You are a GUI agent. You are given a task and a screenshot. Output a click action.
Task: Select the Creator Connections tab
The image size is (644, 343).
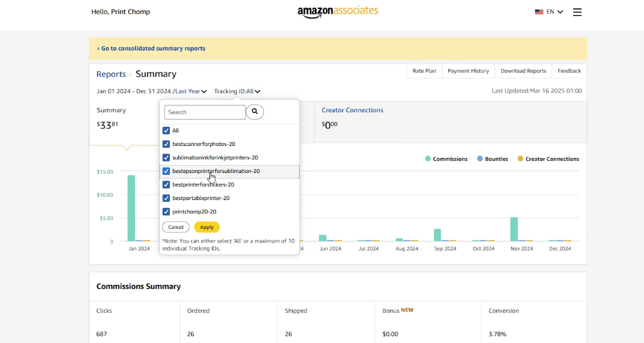click(451, 122)
